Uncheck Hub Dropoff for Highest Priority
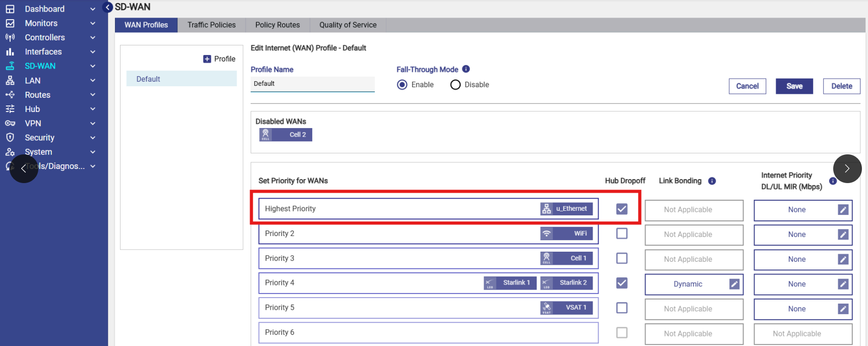 622,209
